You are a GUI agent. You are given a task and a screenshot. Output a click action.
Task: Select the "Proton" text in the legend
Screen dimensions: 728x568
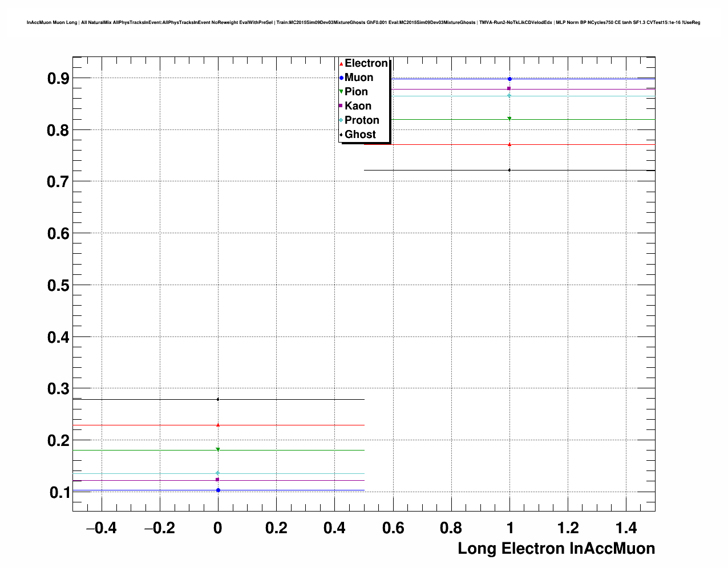coord(362,120)
